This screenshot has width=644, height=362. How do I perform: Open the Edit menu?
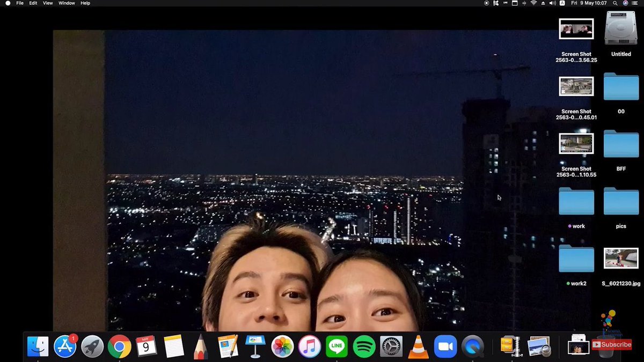tap(33, 3)
